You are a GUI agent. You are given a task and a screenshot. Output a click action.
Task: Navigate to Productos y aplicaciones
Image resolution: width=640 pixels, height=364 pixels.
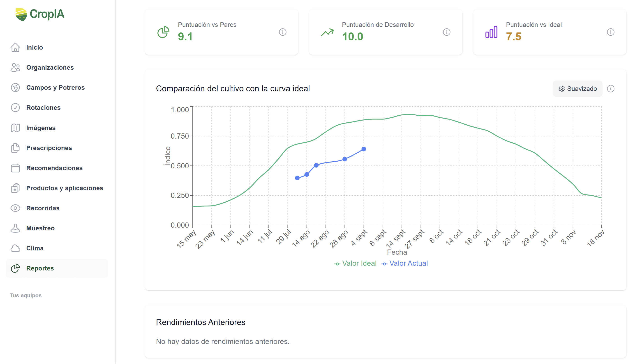pyautogui.click(x=65, y=188)
